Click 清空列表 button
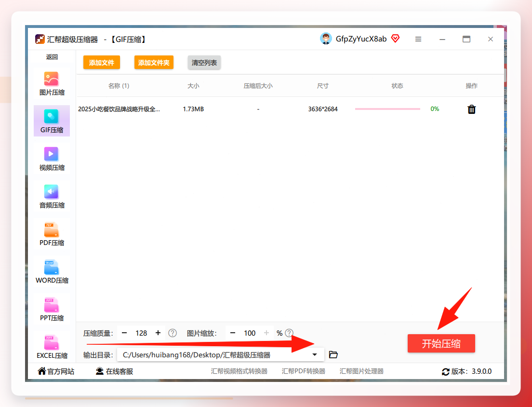532x407 pixels. (x=204, y=63)
